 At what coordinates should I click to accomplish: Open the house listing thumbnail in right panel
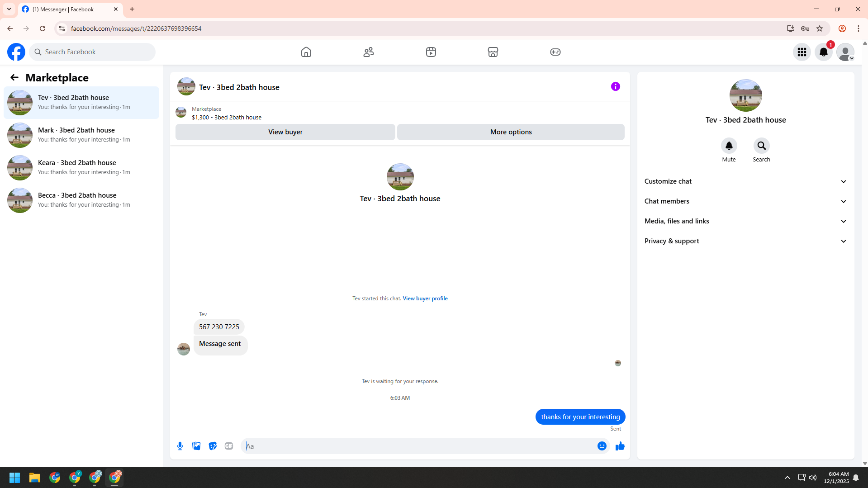coord(745,95)
